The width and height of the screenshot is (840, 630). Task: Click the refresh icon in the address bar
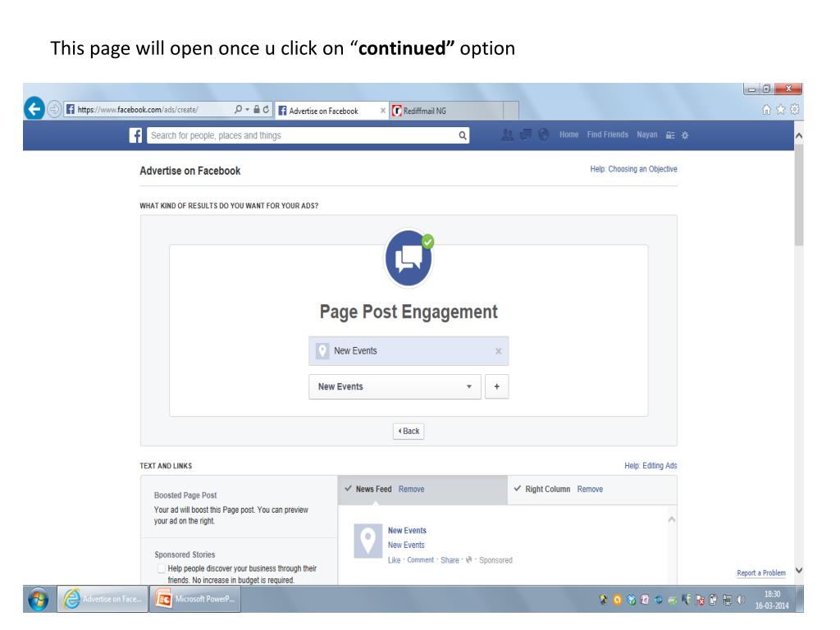point(266,109)
